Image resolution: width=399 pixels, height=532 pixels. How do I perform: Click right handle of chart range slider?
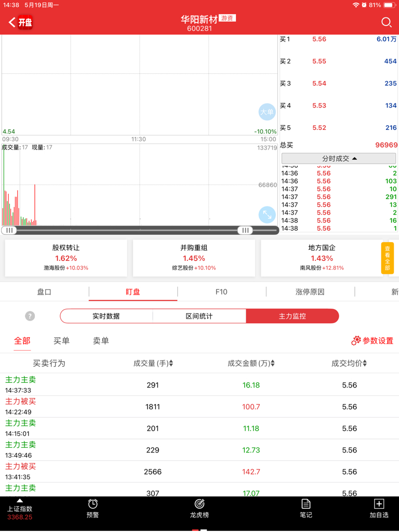point(245,230)
